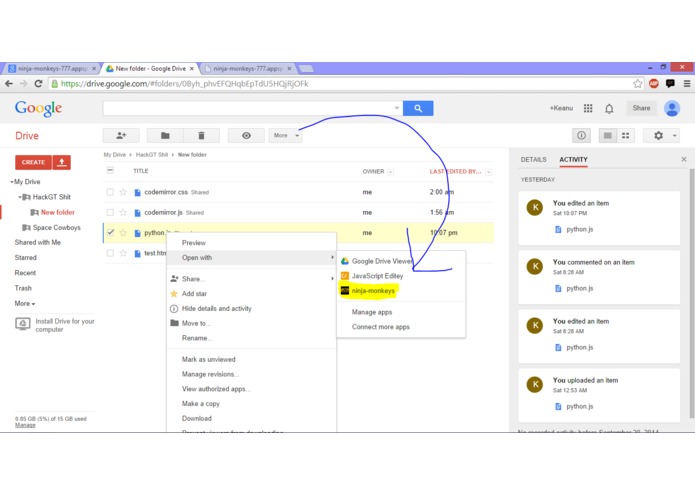Switch to the Details tab

click(533, 159)
